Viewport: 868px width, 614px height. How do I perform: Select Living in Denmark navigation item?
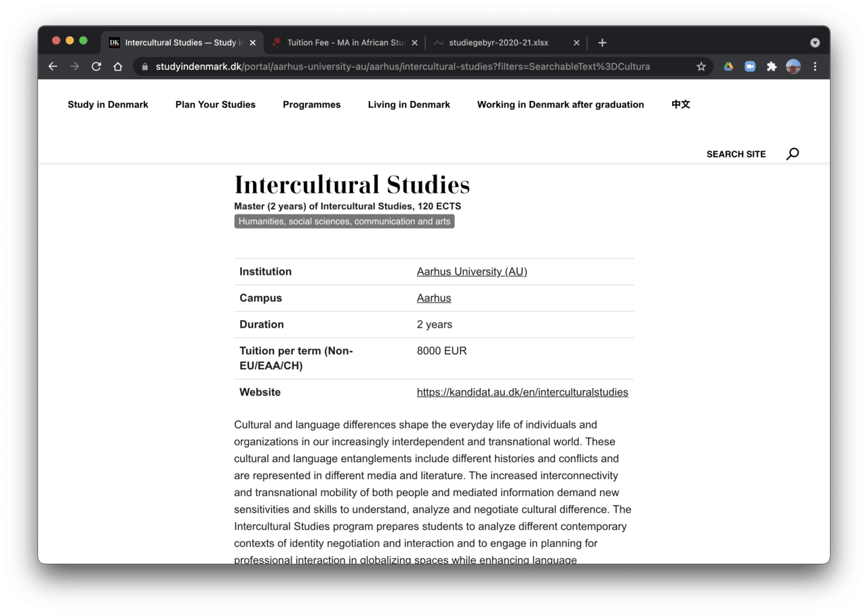[408, 104]
